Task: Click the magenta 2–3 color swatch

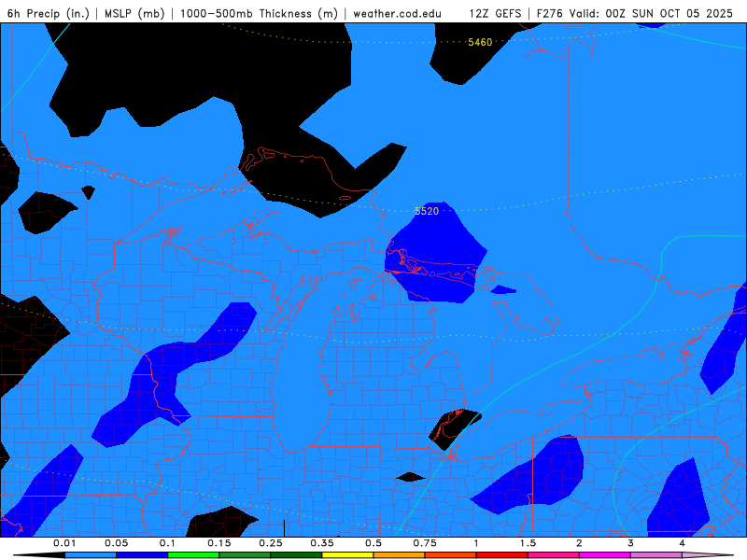Action: point(605,555)
